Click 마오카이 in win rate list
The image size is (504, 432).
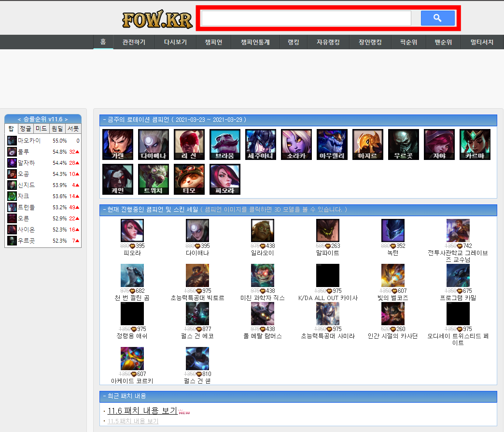pos(29,141)
